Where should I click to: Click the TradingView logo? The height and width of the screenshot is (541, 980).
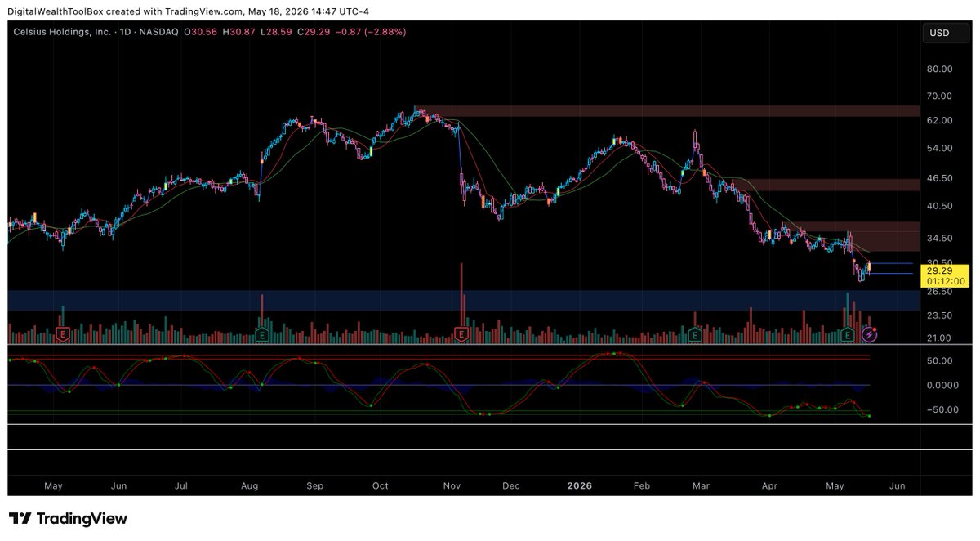[68, 519]
